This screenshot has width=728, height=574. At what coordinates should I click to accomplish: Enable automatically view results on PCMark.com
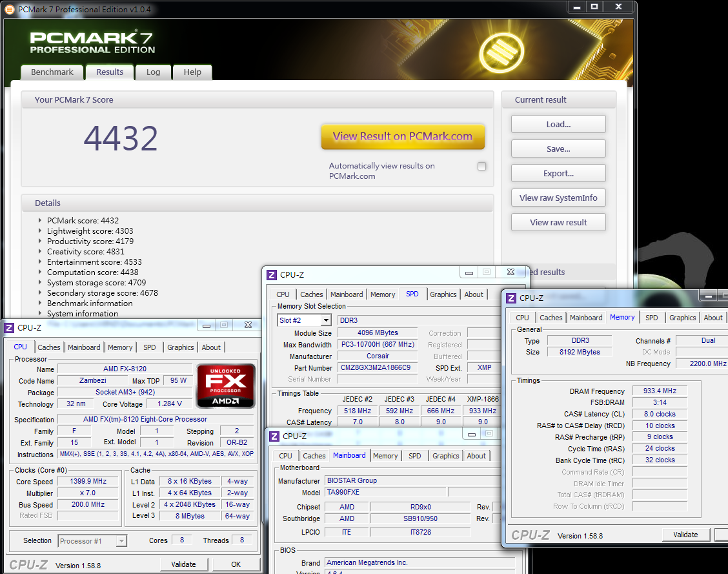click(x=481, y=167)
